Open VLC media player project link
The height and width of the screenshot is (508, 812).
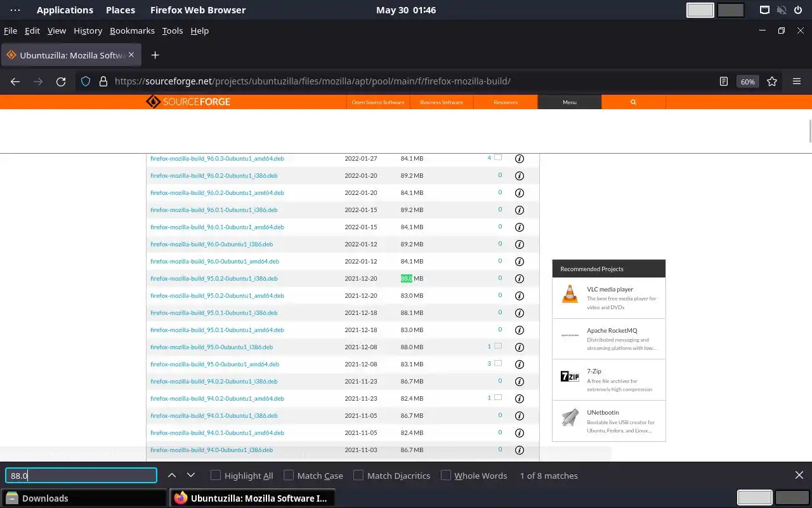(610, 290)
